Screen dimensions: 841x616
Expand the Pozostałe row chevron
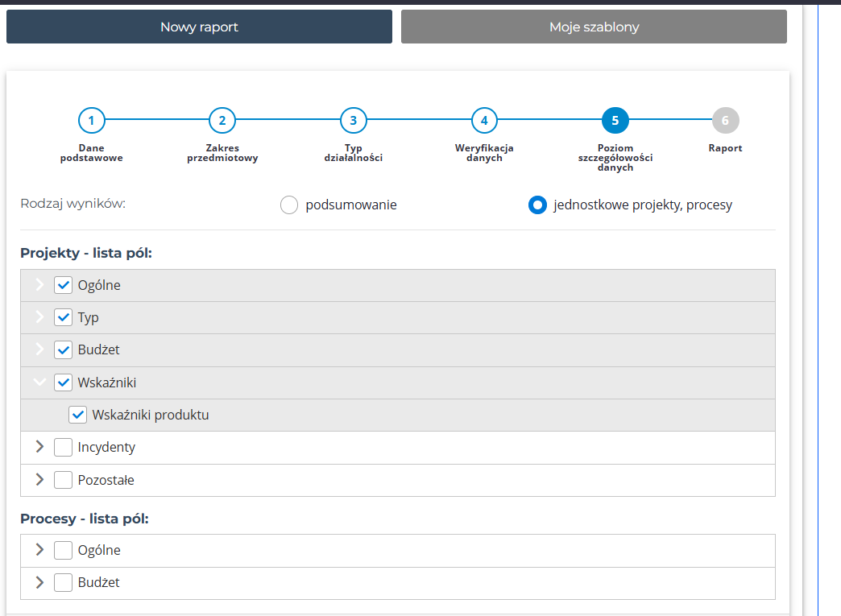(x=39, y=480)
